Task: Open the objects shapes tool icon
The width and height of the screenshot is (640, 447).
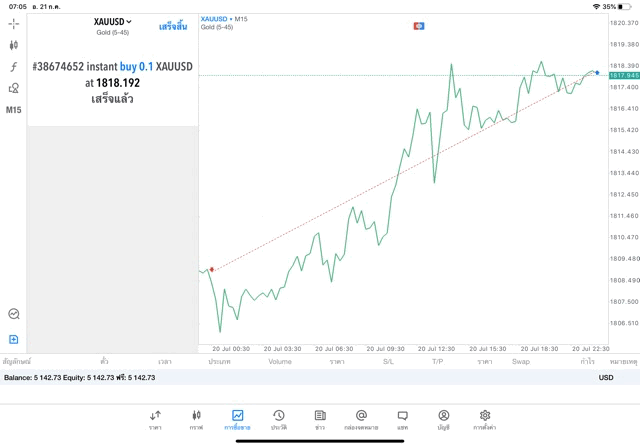Action: (14, 88)
